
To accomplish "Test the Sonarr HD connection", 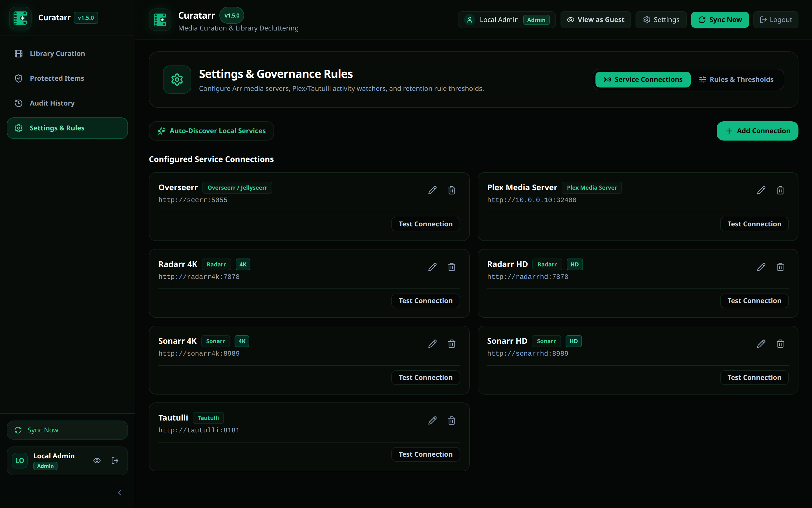I will (x=754, y=378).
